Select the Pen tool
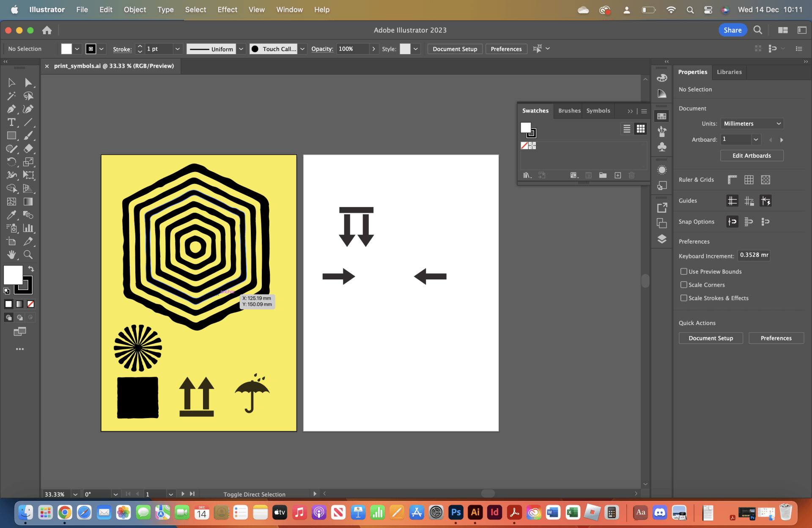 [x=11, y=109]
